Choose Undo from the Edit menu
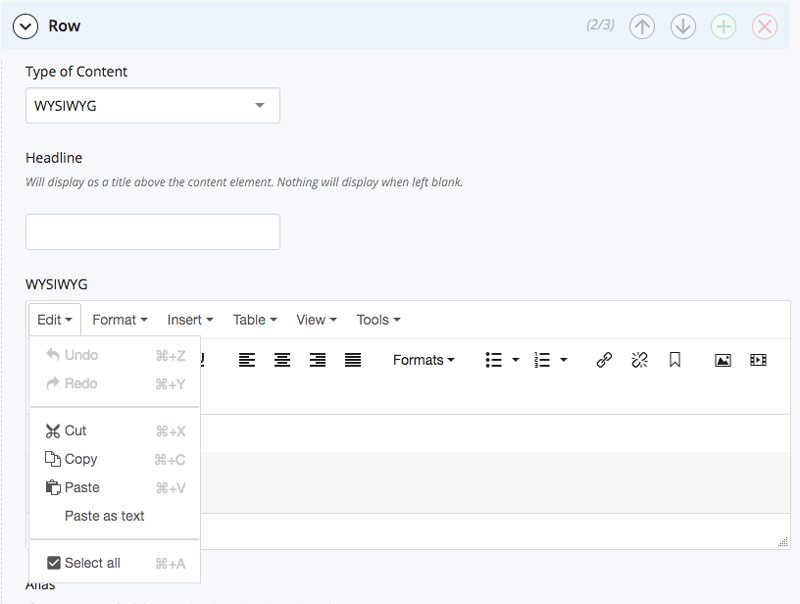 (115, 355)
